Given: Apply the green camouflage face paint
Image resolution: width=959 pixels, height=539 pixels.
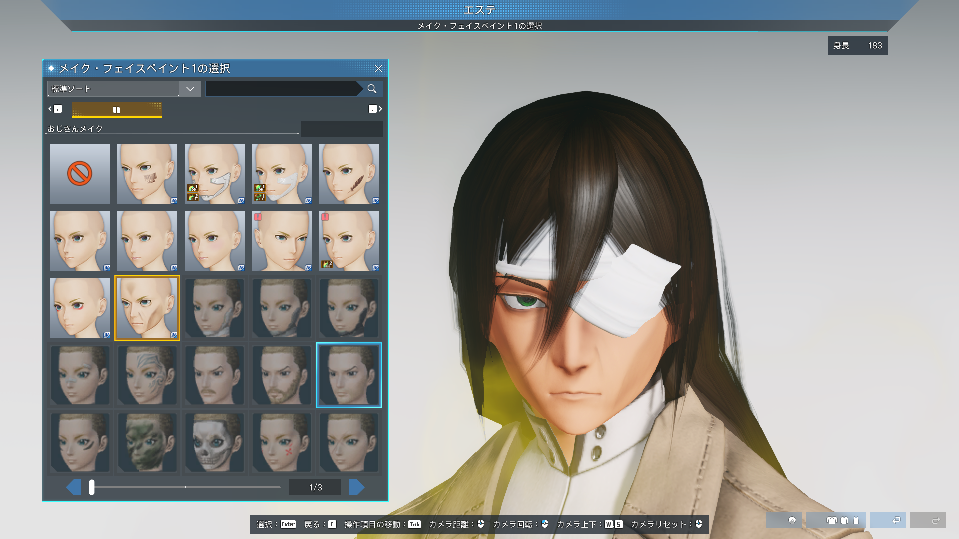Looking at the screenshot, I should [x=147, y=442].
